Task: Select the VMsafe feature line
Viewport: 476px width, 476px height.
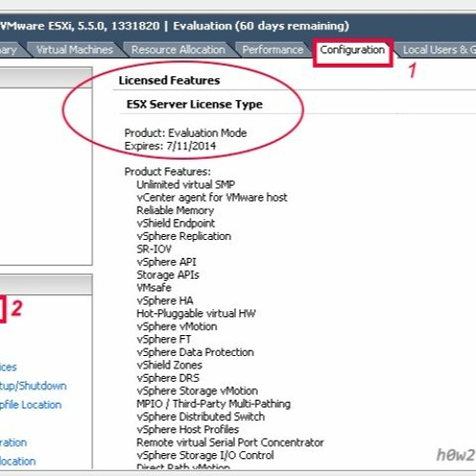Action: pyautogui.click(x=154, y=288)
